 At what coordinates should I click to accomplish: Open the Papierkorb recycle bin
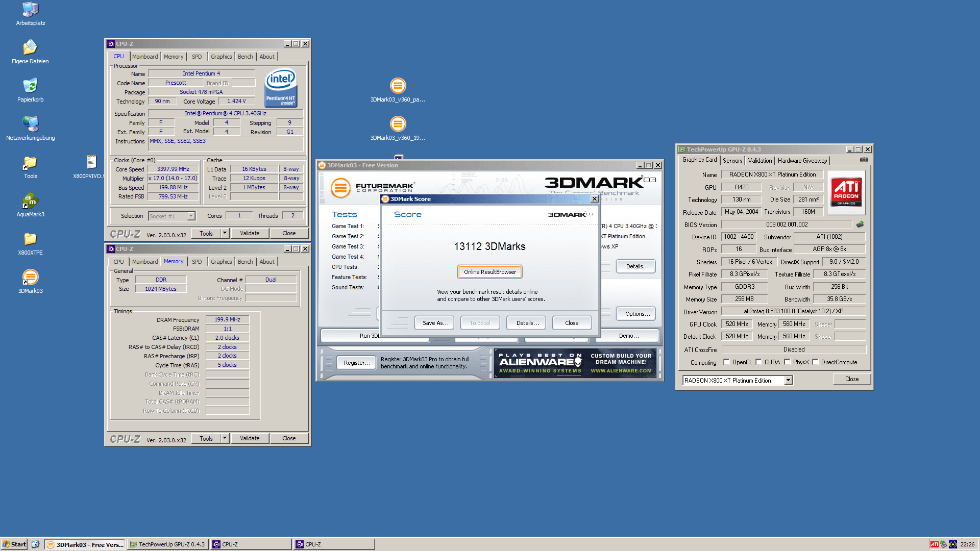pos(30,86)
